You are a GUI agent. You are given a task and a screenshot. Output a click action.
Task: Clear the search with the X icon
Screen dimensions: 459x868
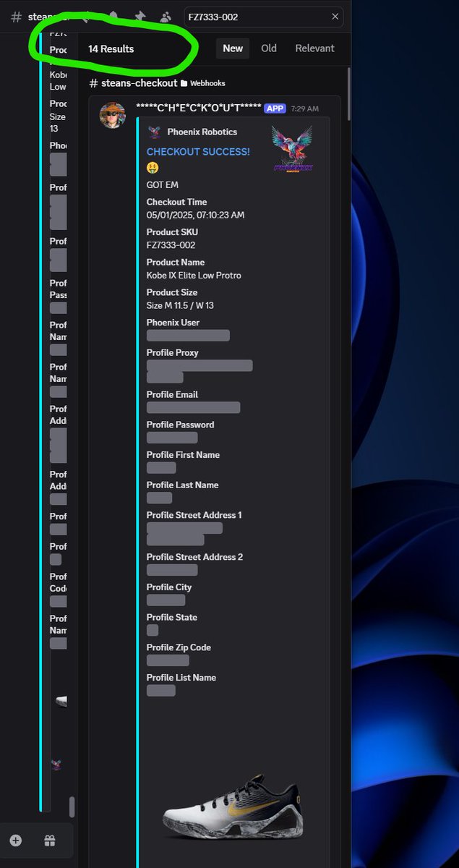pyautogui.click(x=335, y=17)
